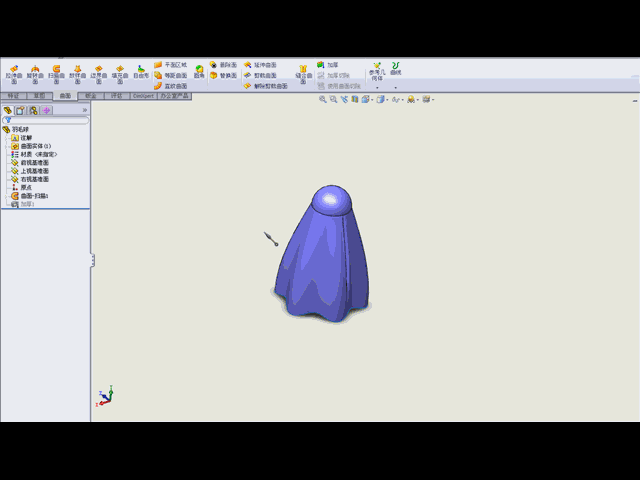Expand the View Settings dropdown arrow
The height and width of the screenshot is (480, 640).
(x=433, y=100)
